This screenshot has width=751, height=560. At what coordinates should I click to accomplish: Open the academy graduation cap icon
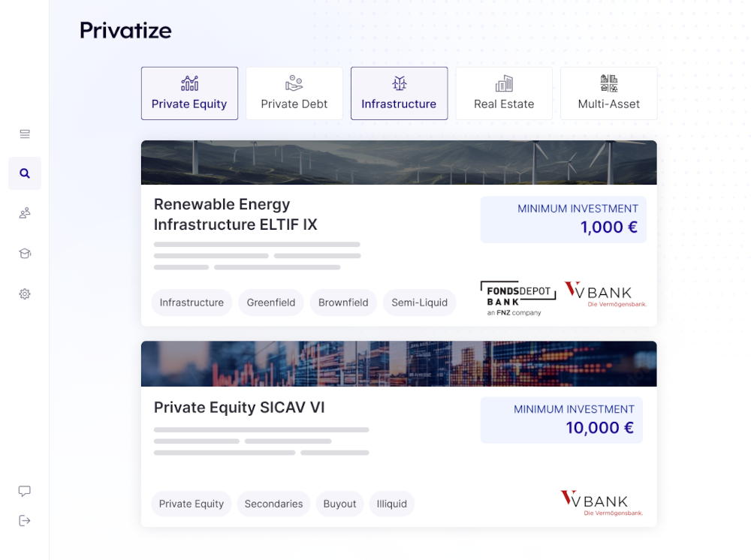[24, 253]
